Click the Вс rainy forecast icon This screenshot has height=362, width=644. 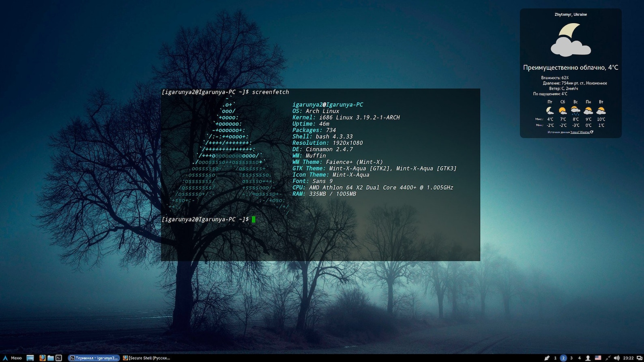[x=575, y=111]
